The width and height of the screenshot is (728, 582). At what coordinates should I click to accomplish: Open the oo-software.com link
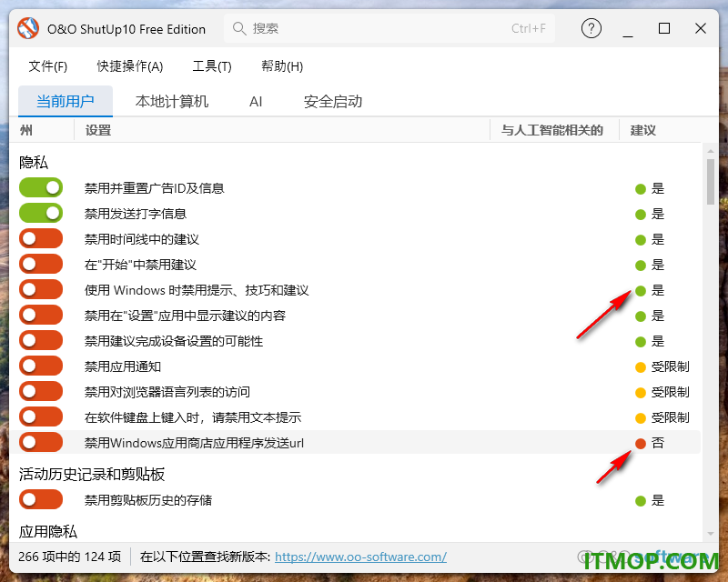click(360, 557)
